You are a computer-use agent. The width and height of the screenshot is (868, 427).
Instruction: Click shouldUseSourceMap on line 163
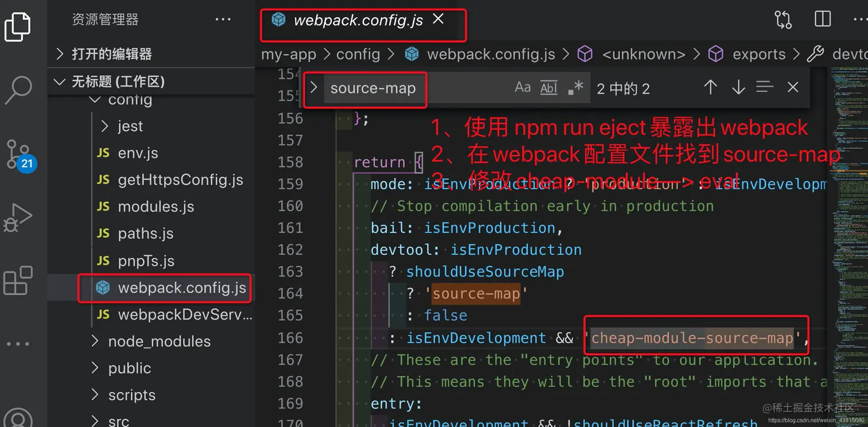click(485, 271)
